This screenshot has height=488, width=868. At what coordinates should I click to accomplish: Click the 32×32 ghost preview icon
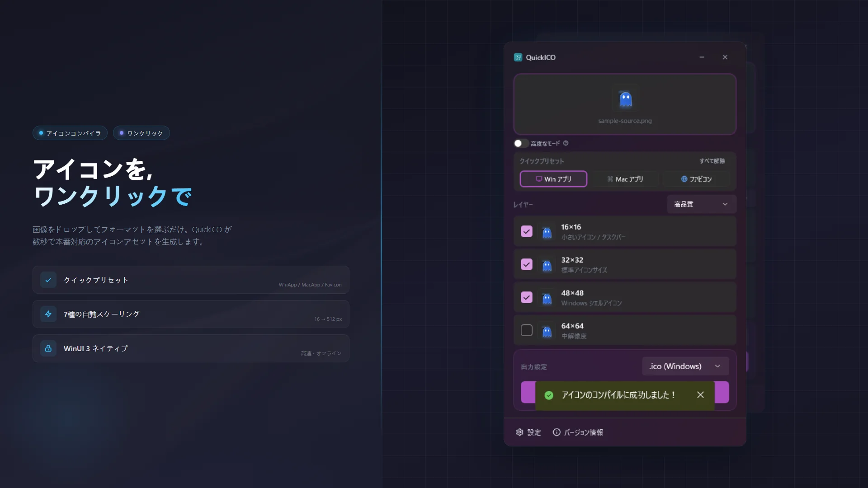coord(547,265)
